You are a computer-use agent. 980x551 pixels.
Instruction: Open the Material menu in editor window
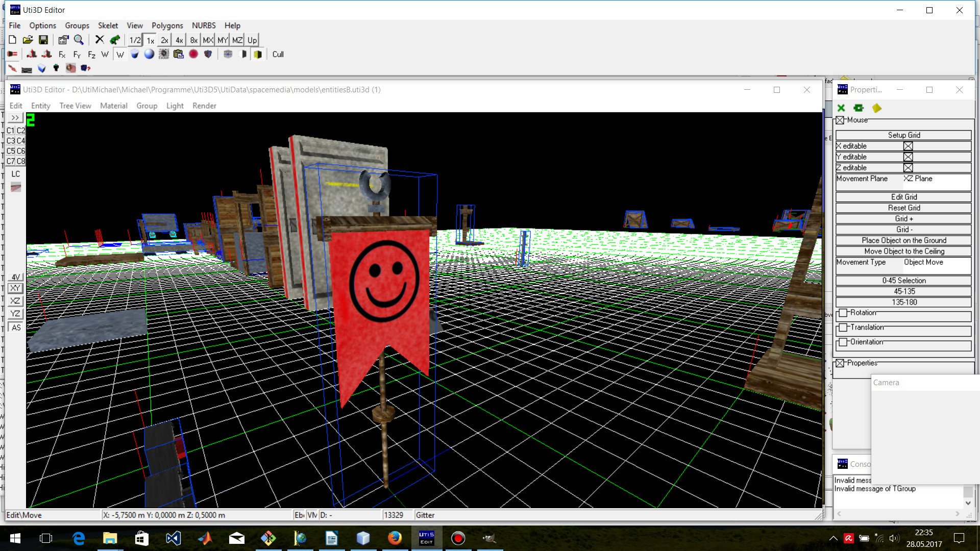pos(113,106)
